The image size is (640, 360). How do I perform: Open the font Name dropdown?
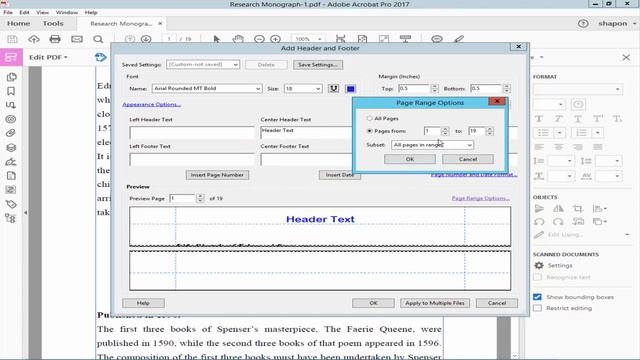(x=207, y=89)
